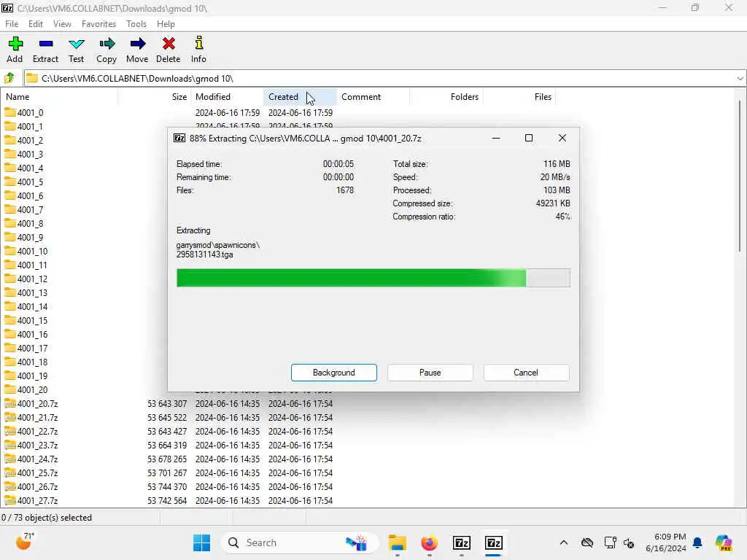Click the Add toolbar icon

(15, 44)
